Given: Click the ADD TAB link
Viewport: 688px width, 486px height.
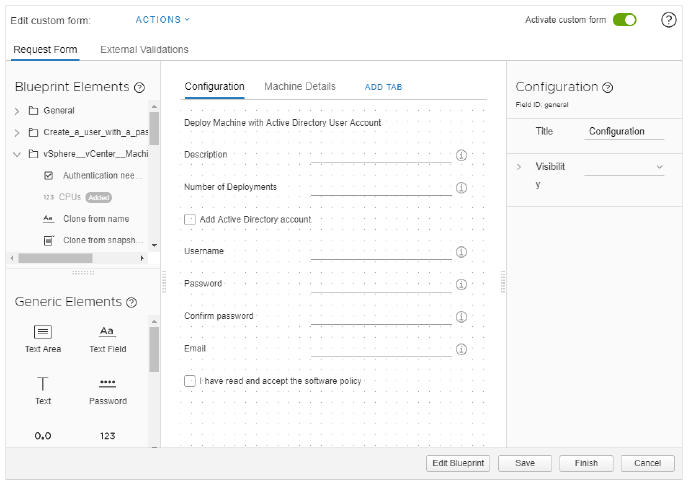Looking at the screenshot, I should [x=383, y=88].
